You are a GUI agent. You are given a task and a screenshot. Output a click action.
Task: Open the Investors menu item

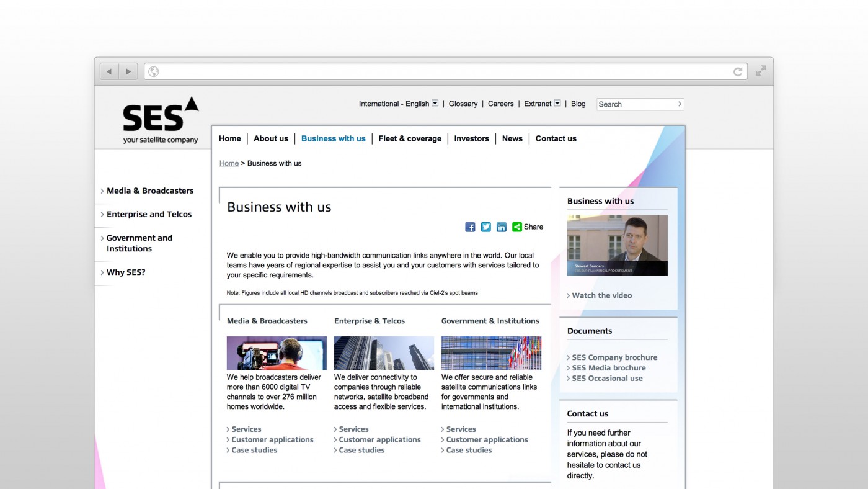click(x=471, y=138)
